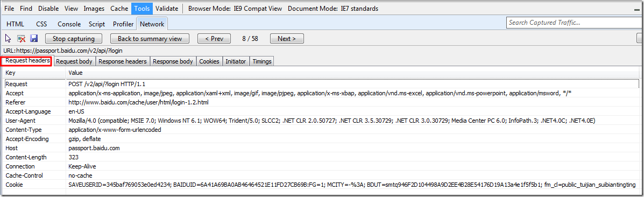Go to next request with Next
The width and height of the screenshot is (644, 197).
[x=287, y=39]
